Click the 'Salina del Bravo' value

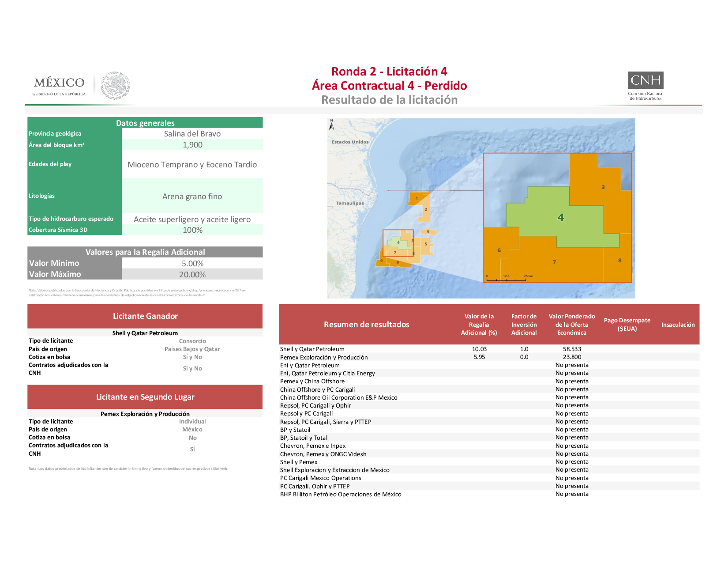coord(192,134)
